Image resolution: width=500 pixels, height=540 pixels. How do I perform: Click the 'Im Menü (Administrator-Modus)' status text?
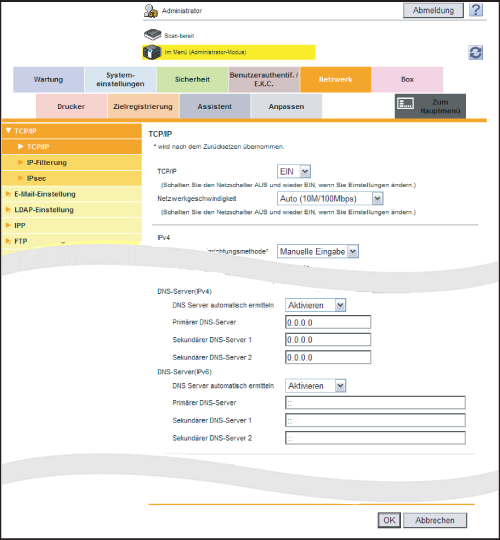click(x=205, y=52)
